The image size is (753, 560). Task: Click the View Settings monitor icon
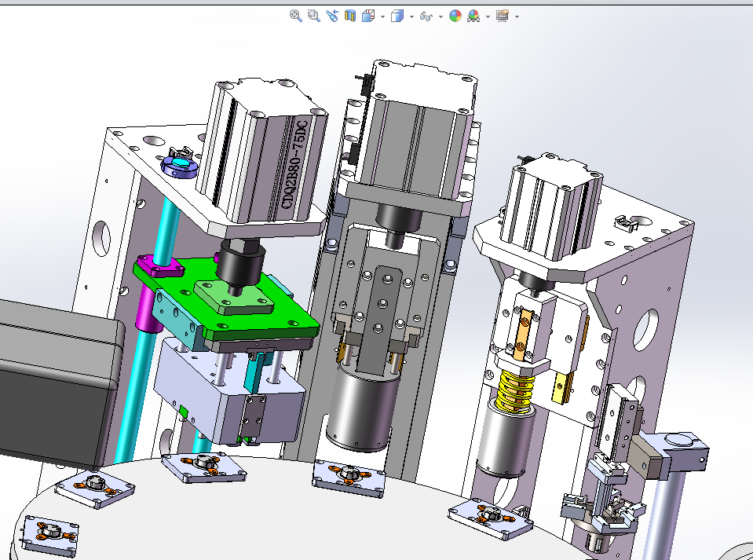503,16
